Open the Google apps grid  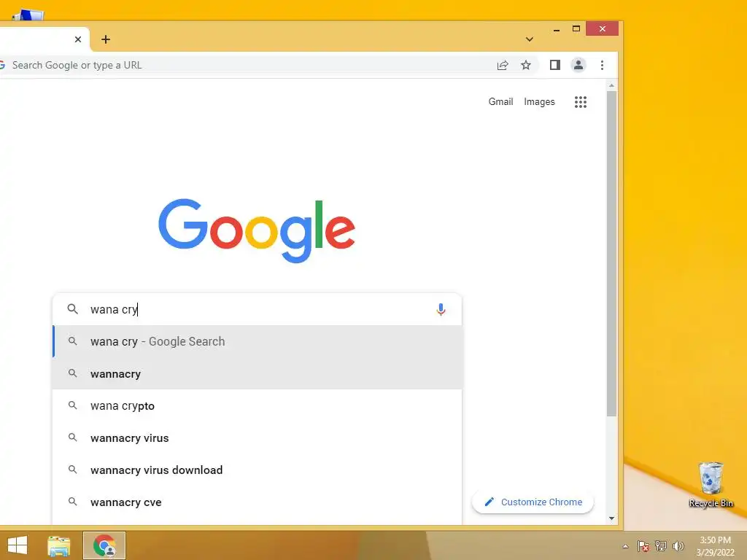pos(580,102)
